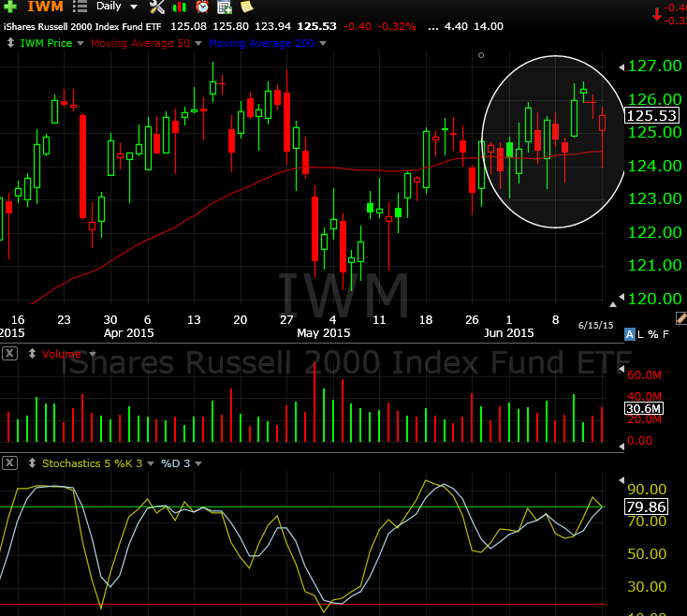This screenshot has width=687, height=616.
Task: Click the scale arrow next to 120.00
Action: pos(621,297)
